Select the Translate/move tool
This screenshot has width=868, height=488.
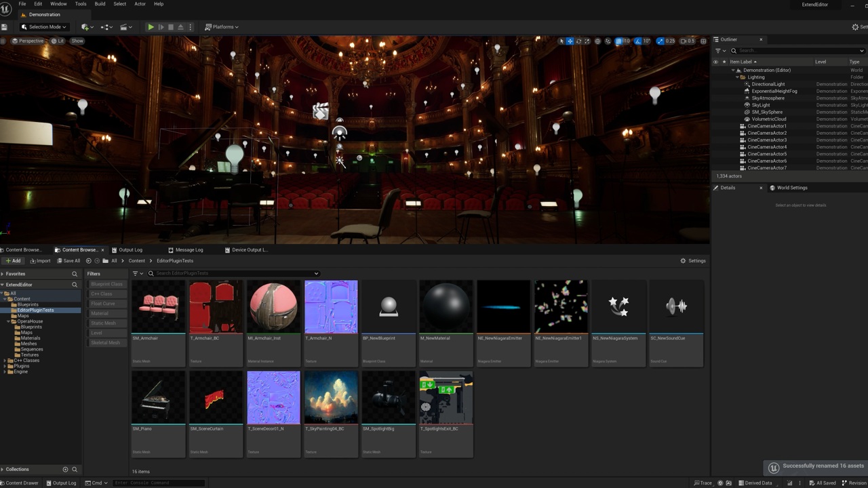pyautogui.click(x=570, y=41)
